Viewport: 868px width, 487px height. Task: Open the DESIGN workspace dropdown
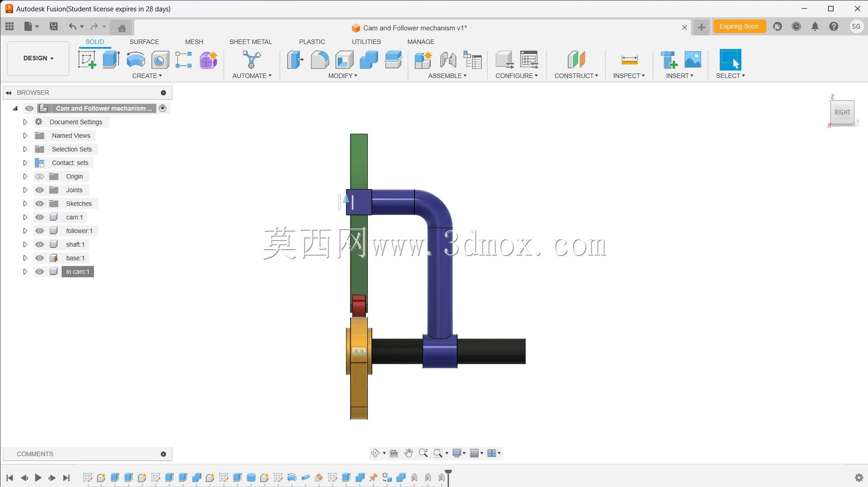[x=39, y=58]
